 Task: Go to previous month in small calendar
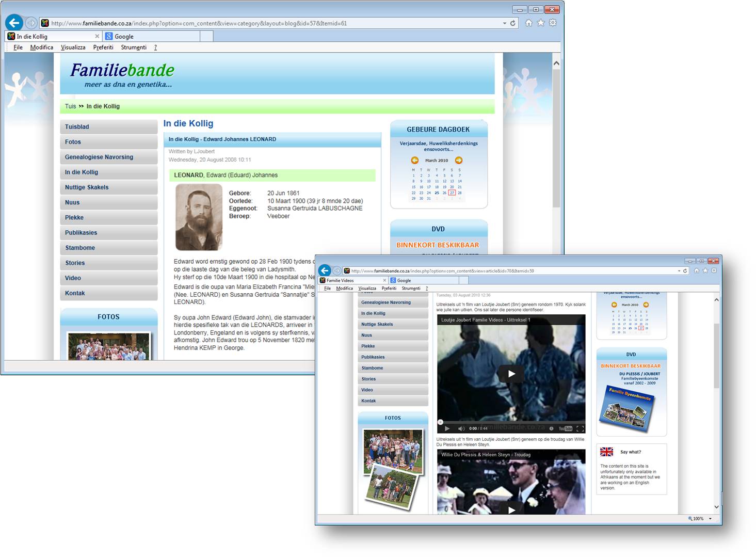614,305
